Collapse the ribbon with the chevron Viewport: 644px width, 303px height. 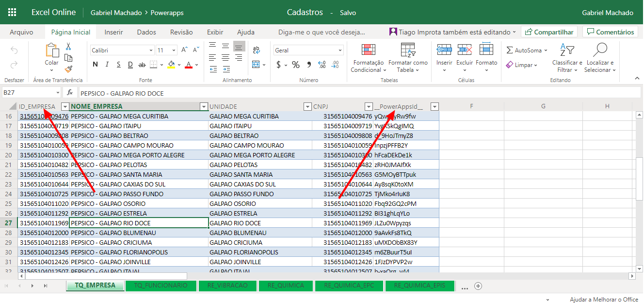[637, 78]
